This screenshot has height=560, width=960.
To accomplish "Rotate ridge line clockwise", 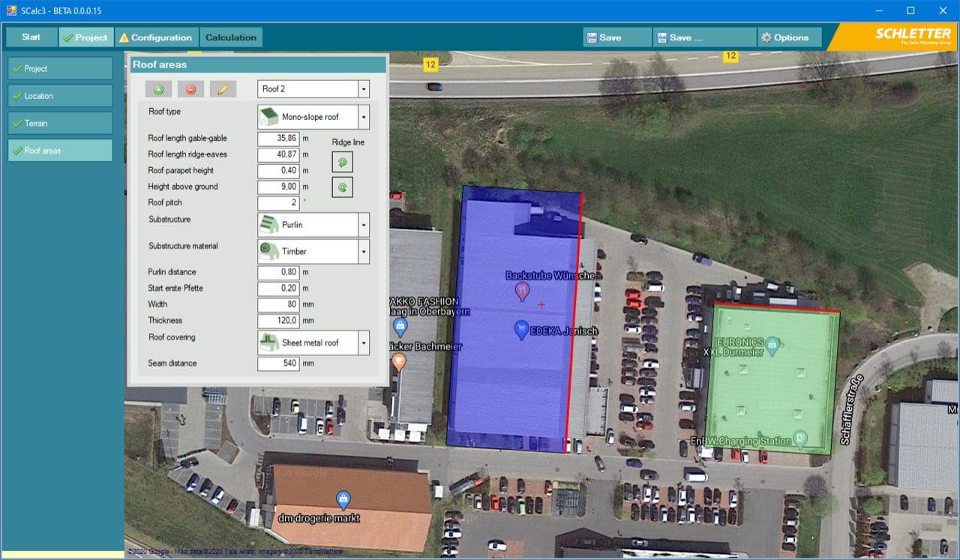I will [342, 187].
